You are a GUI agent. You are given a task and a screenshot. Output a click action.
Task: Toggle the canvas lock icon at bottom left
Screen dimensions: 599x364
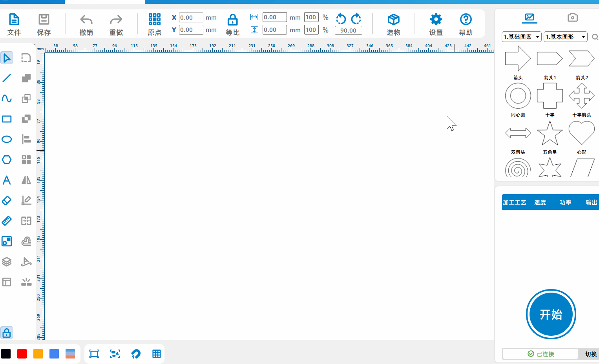click(x=7, y=333)
